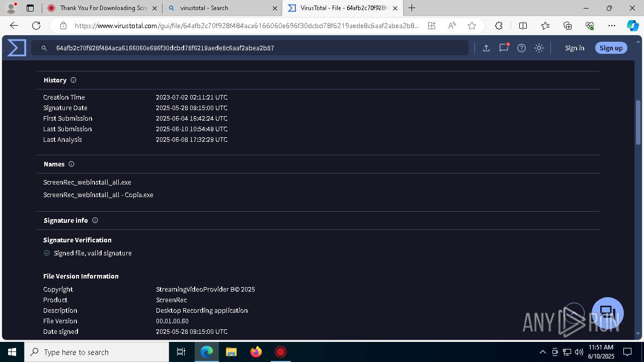Open the Collections icon
This screenshot has height=362, width=644.
coord(568,26)
